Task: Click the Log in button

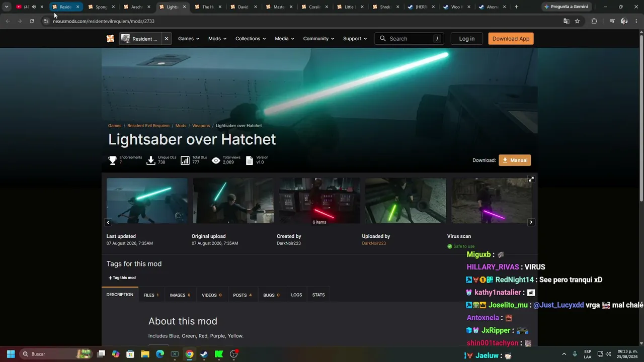Action: click(466, 39)
